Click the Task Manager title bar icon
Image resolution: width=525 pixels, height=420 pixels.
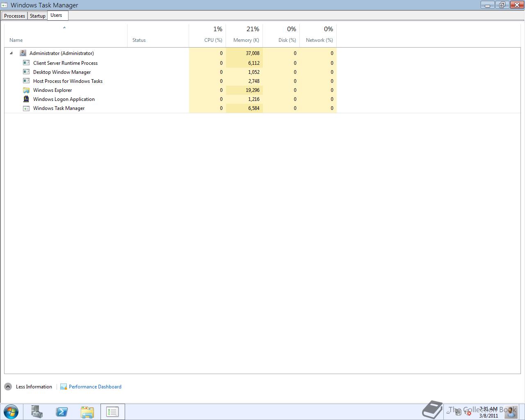[5, 5]
